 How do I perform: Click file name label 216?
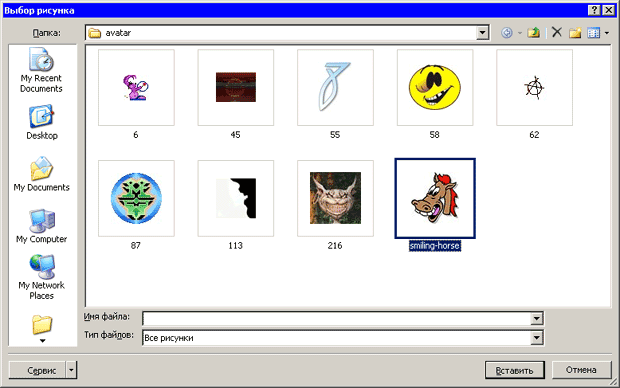pos(335,246)
